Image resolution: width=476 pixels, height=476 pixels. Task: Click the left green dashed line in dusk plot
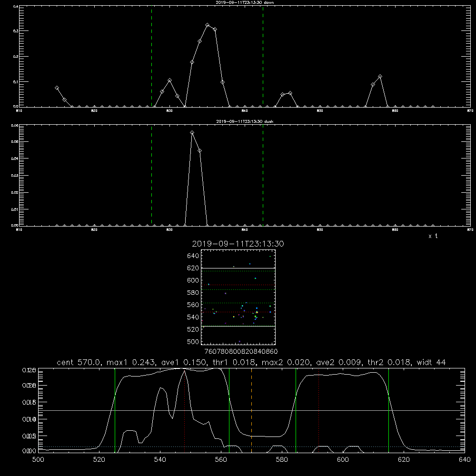point(151,176)
